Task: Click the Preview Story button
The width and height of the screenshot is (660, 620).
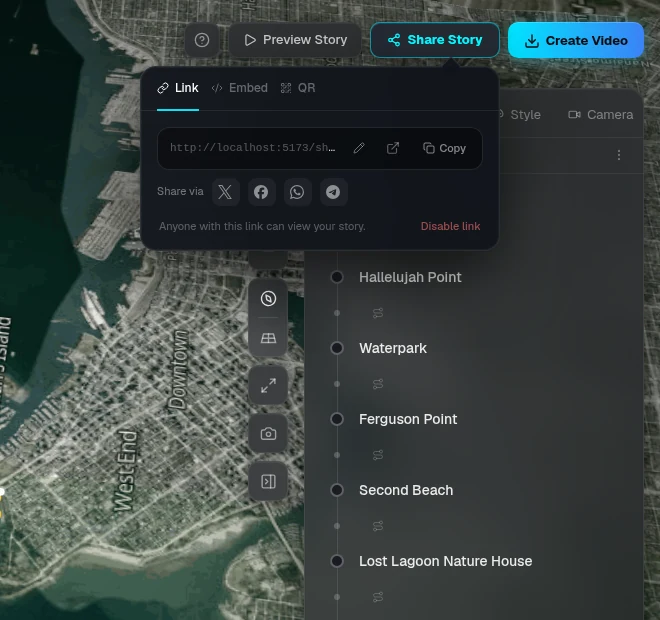Action: pyautogui.click(x=295, y=40)
